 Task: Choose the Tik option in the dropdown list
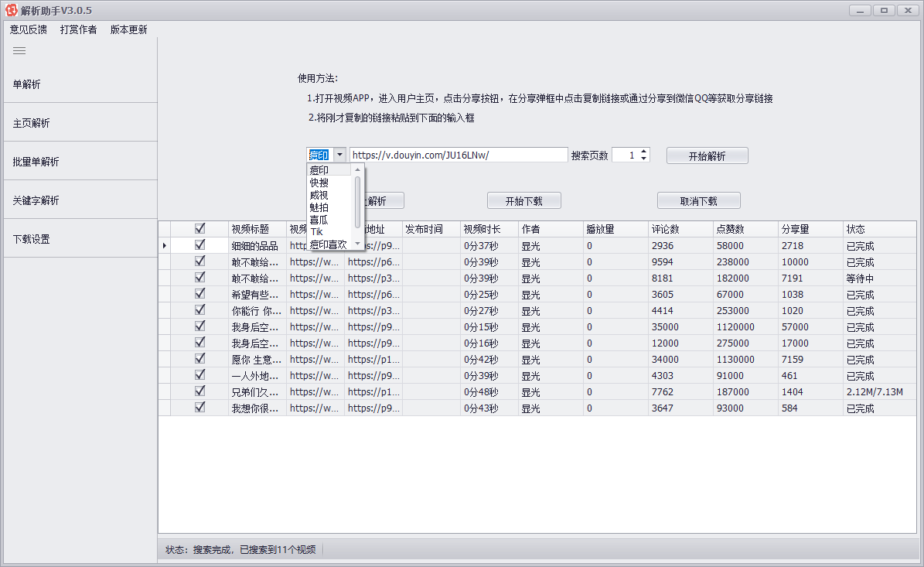coord(317,231)
